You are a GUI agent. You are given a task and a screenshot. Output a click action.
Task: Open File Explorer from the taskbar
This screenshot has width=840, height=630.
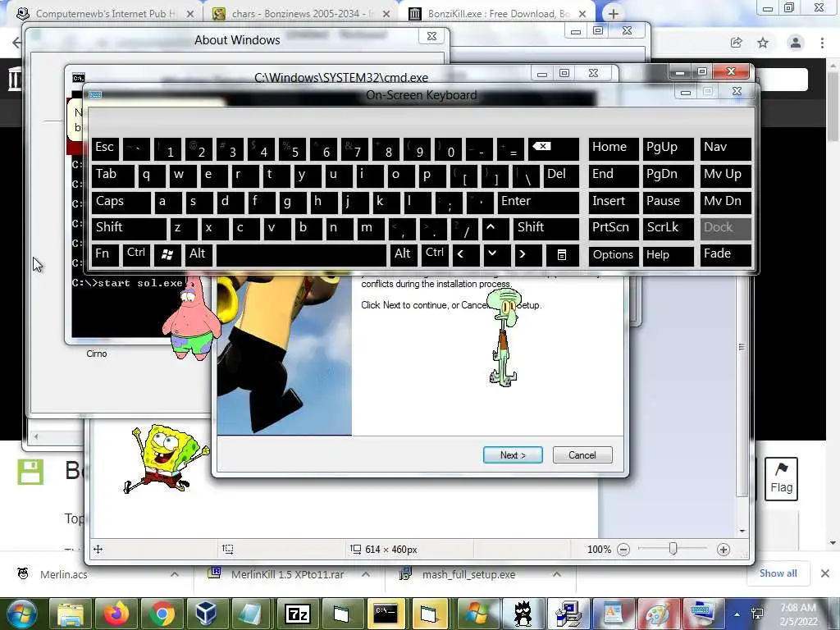pyautogui.click(x=71, y=614)
